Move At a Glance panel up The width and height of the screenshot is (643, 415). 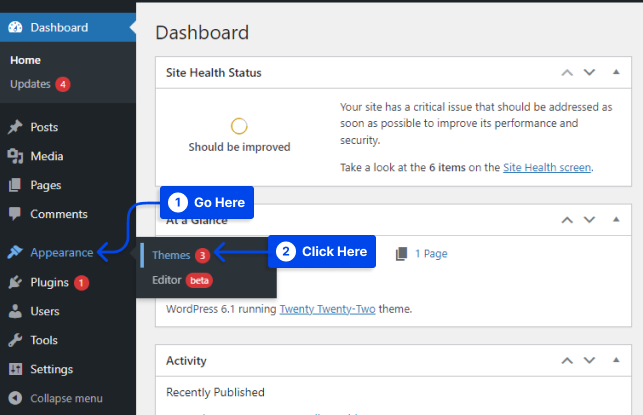click(x=567, y=220)
